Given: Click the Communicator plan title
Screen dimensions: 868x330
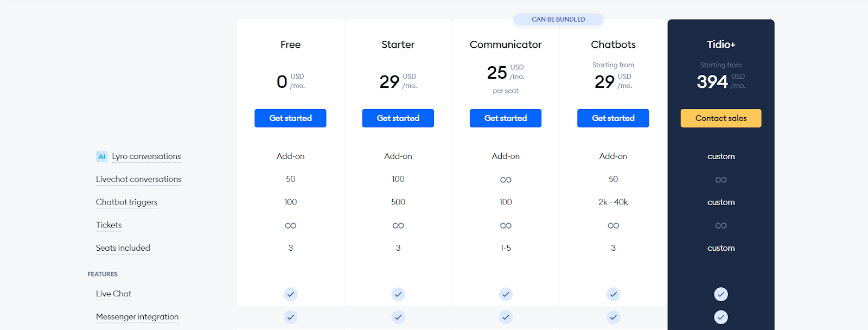Looking at the screenshot, I should point(506,45).
